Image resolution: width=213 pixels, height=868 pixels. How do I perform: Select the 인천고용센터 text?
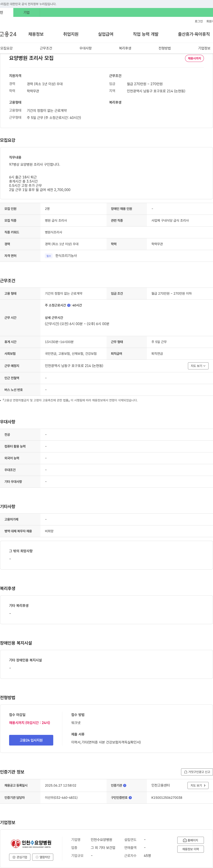(x=160, y=785)
